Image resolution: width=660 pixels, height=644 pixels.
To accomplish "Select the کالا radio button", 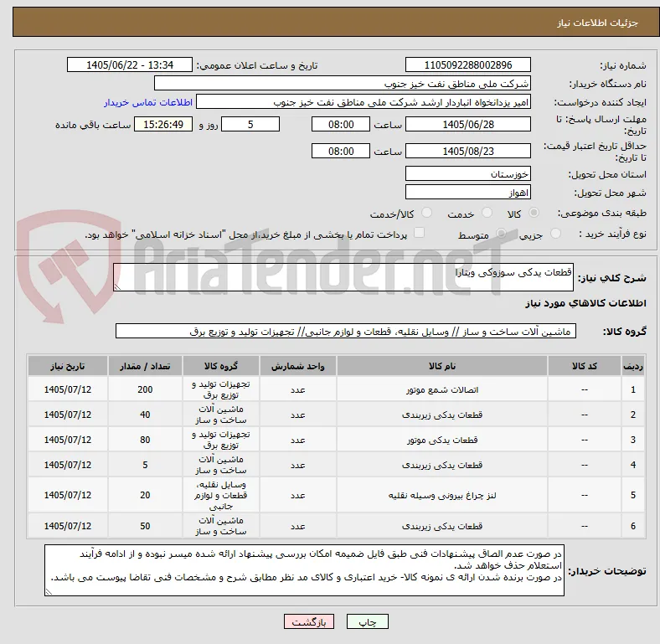I will click(x=534, y=213).
